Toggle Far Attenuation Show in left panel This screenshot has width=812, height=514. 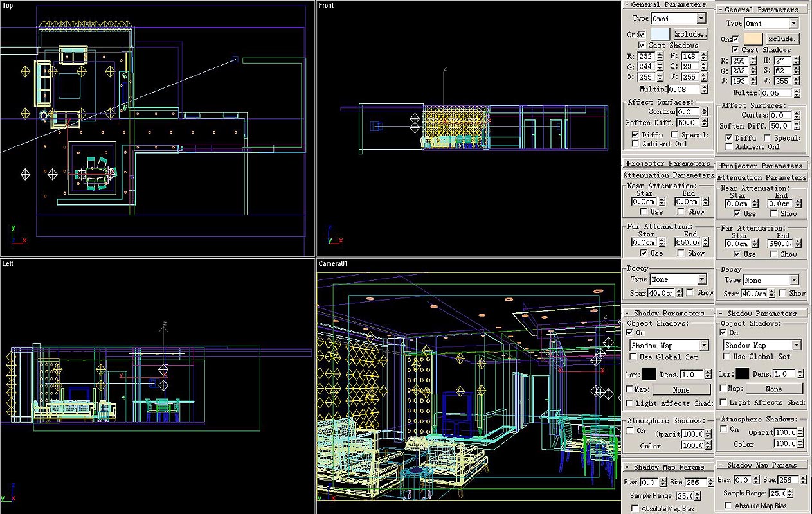(682, 253)
